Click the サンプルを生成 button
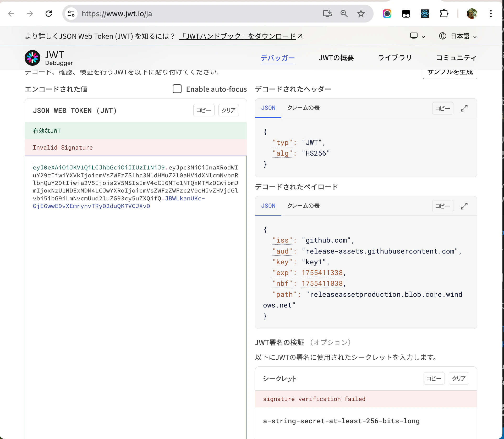The image size is (504, 439). point(450,73)
